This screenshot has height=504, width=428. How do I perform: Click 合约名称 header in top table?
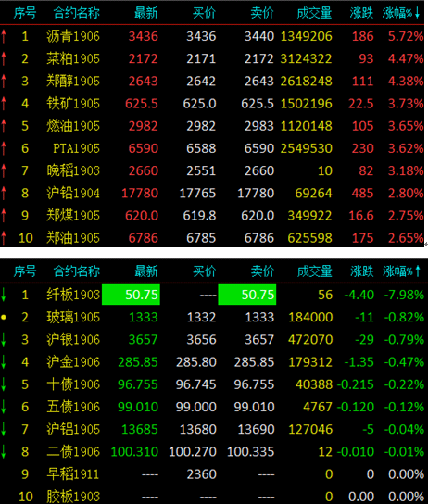[x=77, y=13]
